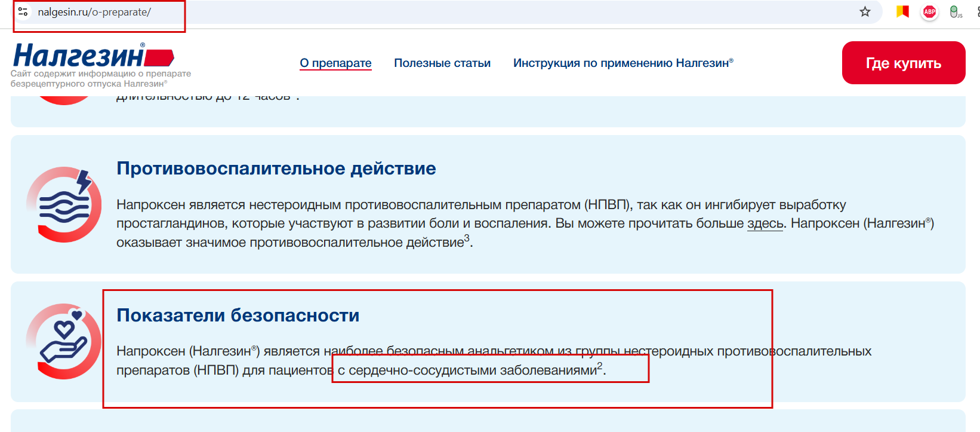
Task: Click the URL nalgesin.ru/o-preparate/ in address bar
Action: [x=94, y=12]
